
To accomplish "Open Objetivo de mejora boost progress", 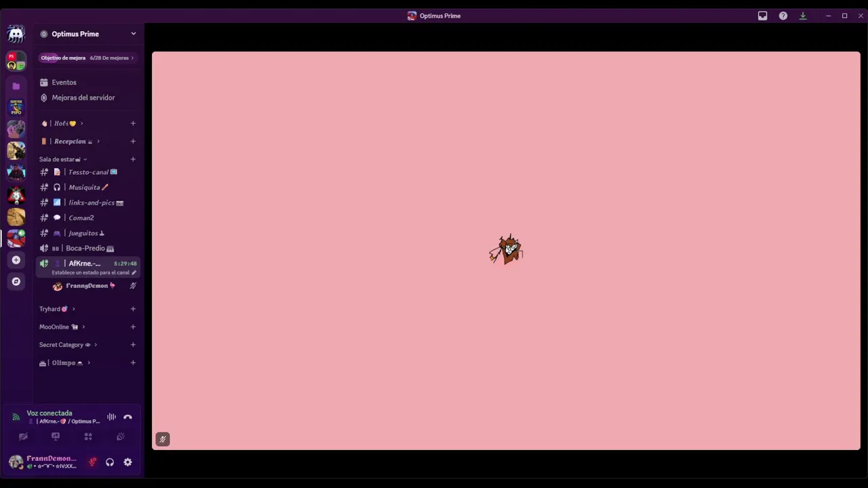I will point(87,58).
